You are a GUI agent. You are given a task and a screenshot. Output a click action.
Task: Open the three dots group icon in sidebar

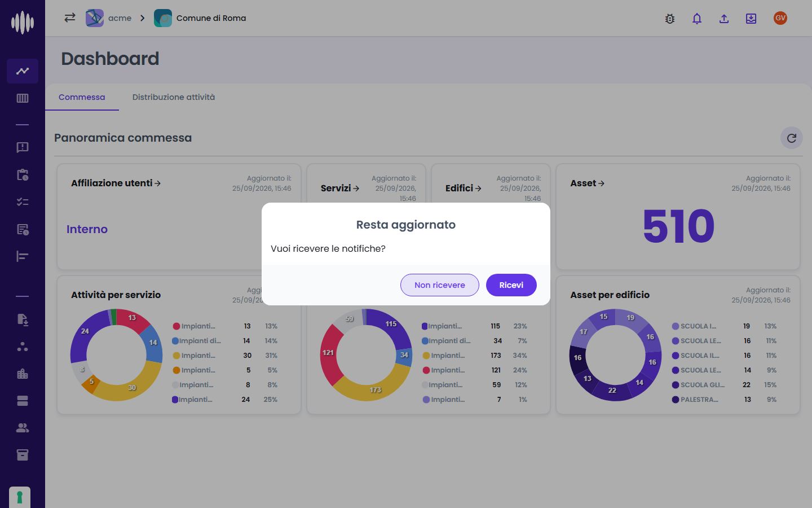[23, 347]
